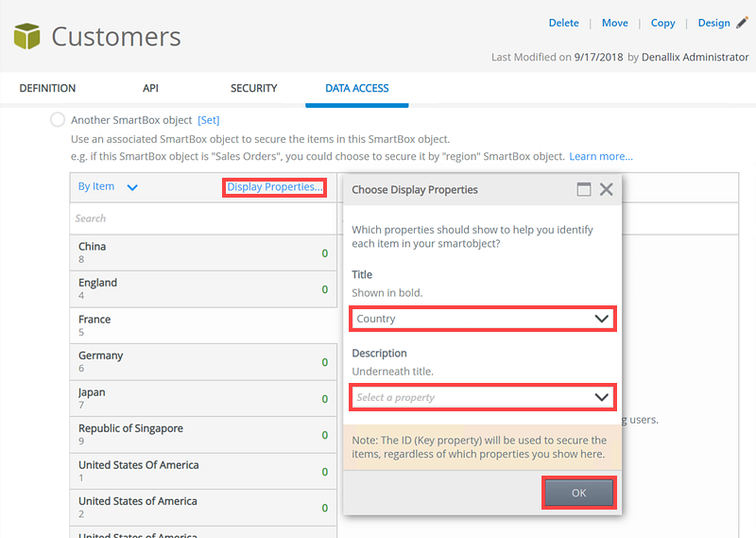This screenshot has height=538, width=756.
Task: Maximize the Choose Display Properties dialog
Action: [584, 189]
